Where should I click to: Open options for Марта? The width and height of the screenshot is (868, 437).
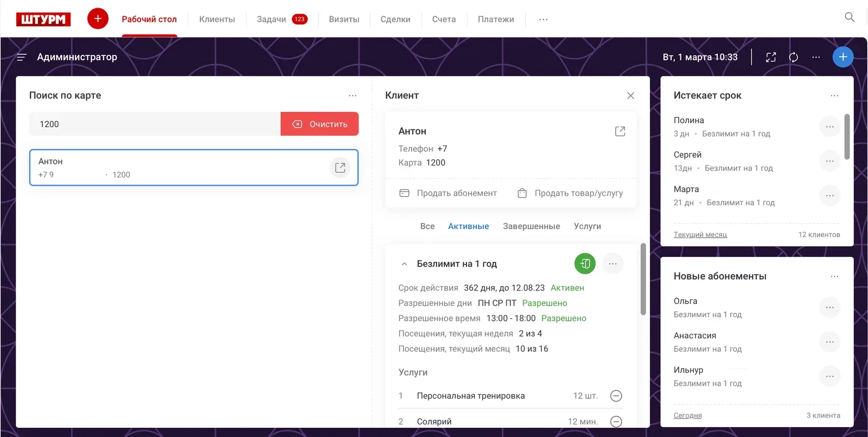pyautogui.click(x=829, y=195)
